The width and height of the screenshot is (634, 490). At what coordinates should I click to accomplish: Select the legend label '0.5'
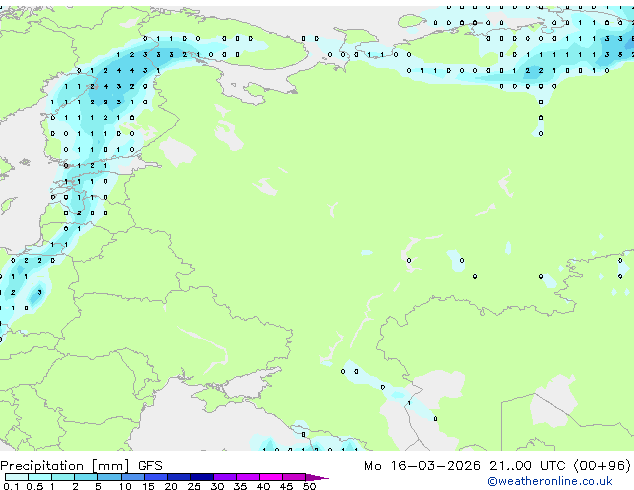(35, 486)
